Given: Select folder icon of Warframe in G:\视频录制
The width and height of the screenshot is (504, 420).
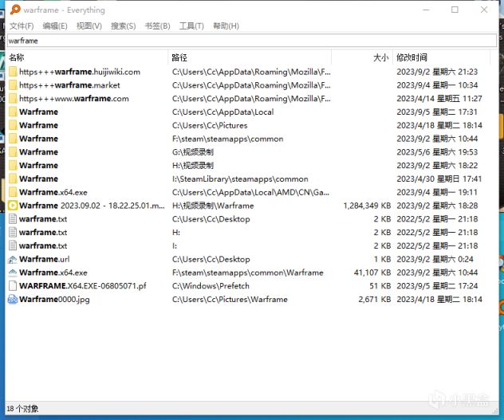Looking at the screenshot, I should pyautogui.click(x=13, y=152).
